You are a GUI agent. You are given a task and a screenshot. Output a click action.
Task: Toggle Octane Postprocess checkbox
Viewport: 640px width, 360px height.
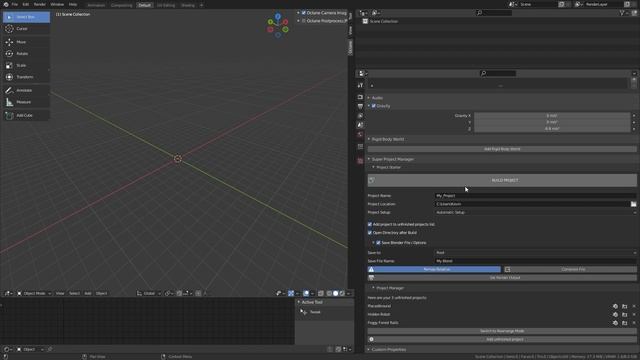[304, 21]
